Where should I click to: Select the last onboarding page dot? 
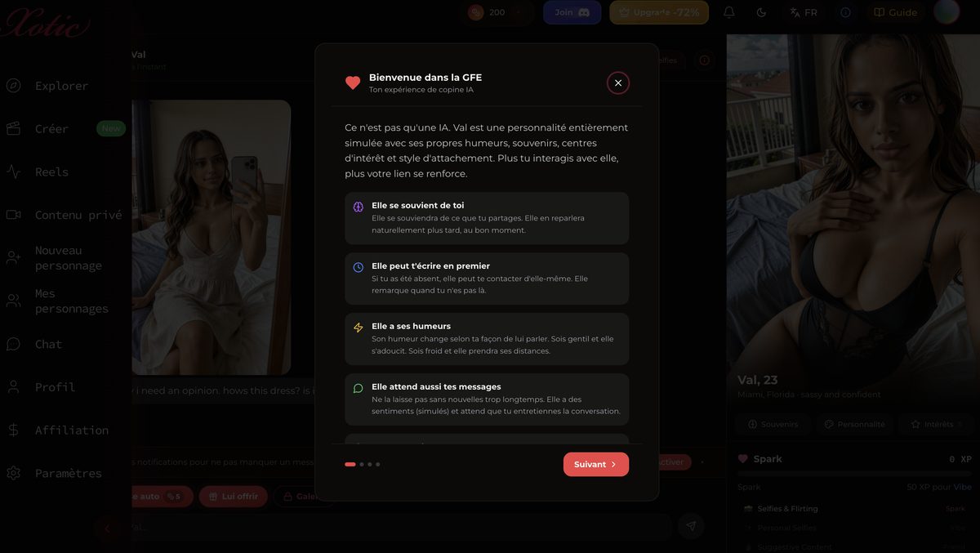pos(377,464)
